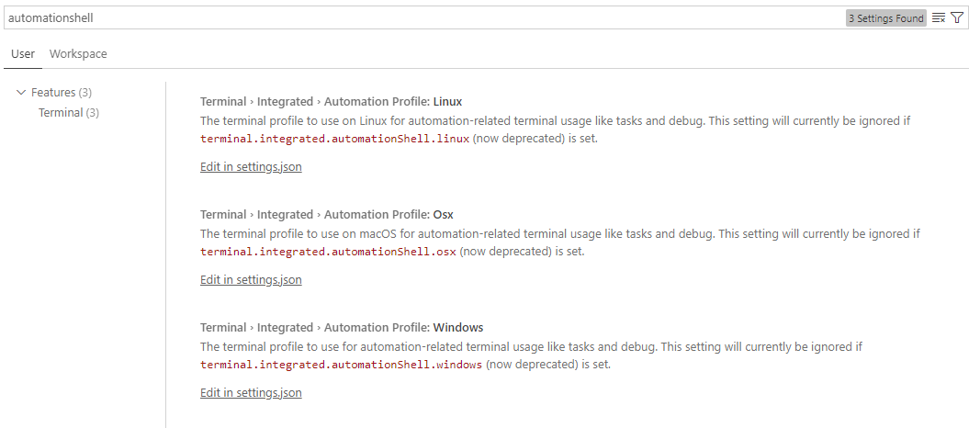Edit Windows Automation Profile in settings.json
This screenshot has height=428, width=980.
[251, 392]
